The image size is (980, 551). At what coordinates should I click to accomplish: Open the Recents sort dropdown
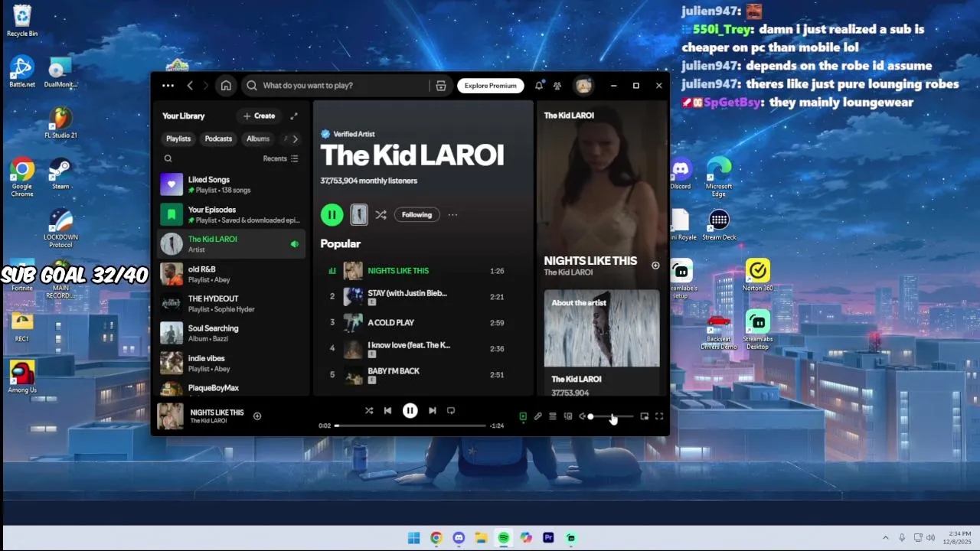point(280,158)
